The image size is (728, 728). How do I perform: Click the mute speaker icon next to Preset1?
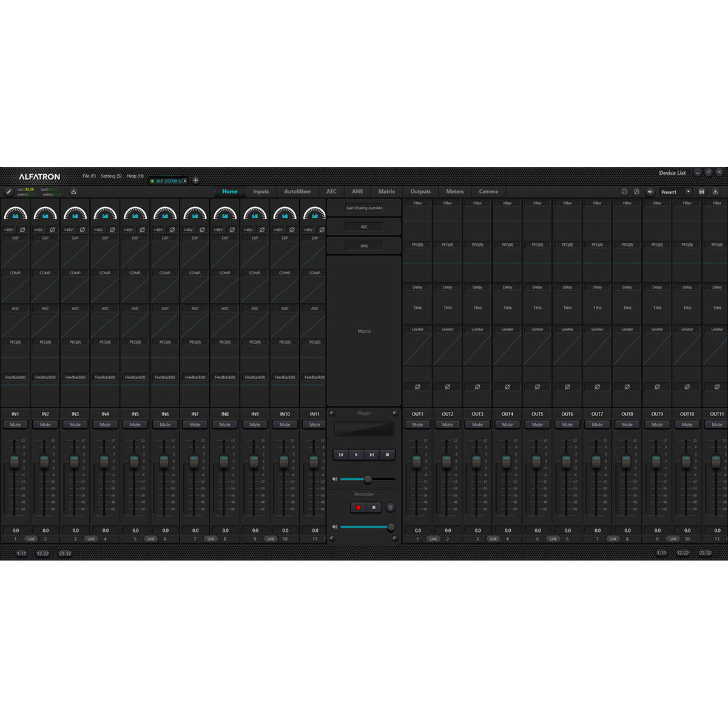tap(650, 192)
